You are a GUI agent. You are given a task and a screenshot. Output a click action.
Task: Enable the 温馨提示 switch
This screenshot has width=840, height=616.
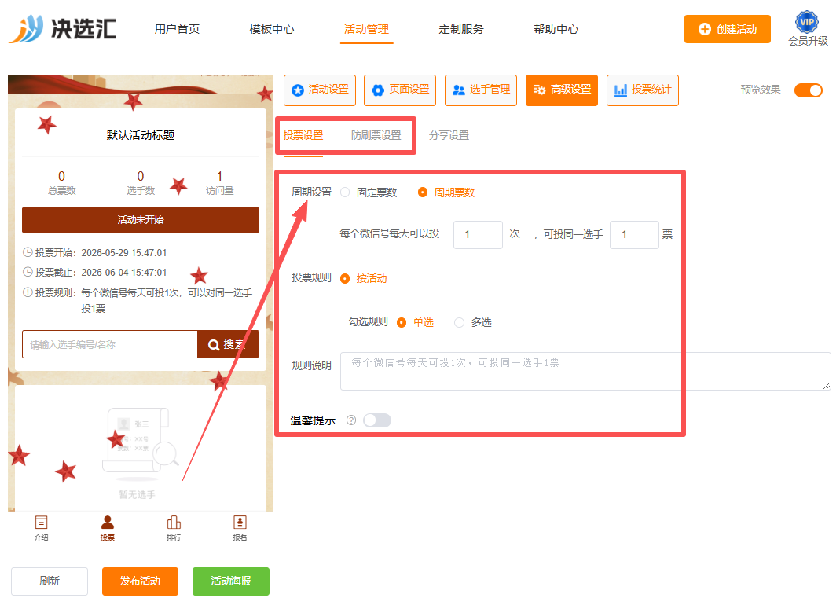(x=377, y=420)
